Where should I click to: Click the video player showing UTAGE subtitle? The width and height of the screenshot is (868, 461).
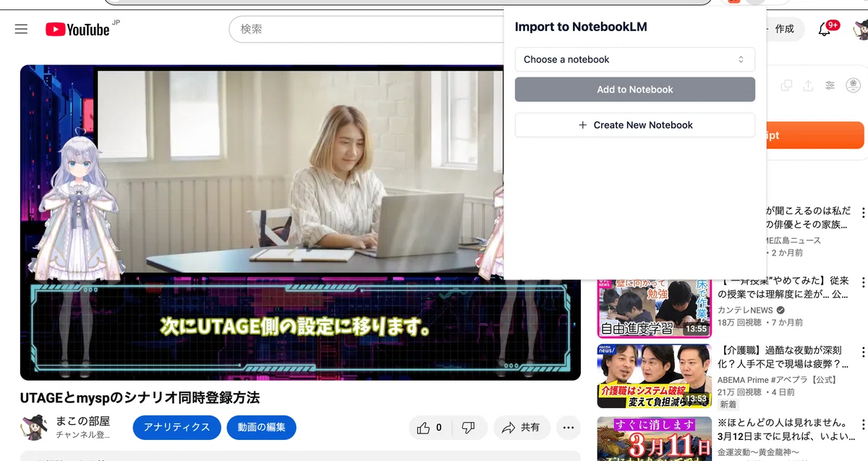pos(300,222)
